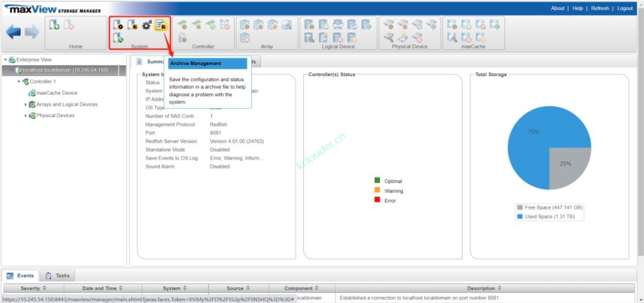This screenshot has height=303, width=644.
Task: Open the black gears settings icon
Action: pyautogui.click(x=147, y=25)
